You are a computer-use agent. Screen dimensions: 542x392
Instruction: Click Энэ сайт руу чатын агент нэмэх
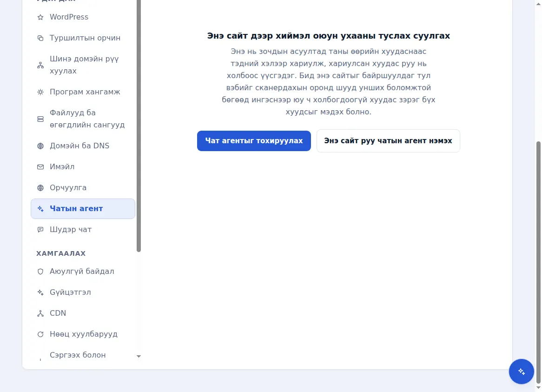click(x=388, y=141)
